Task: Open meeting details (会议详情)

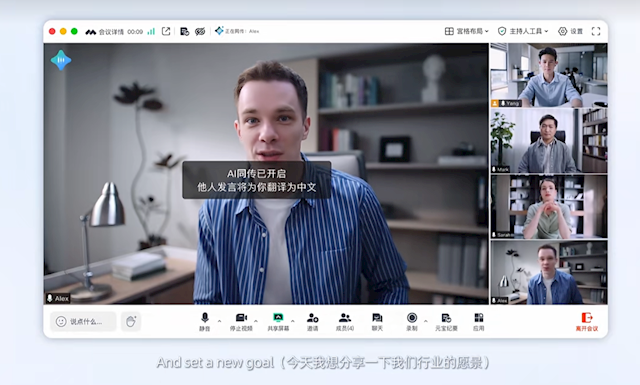Action: click(x=111, y=31)
